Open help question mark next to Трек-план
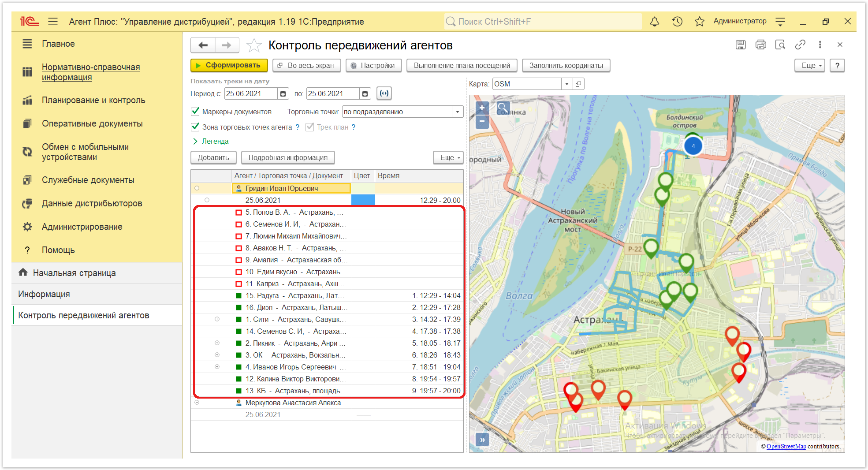 [x=354, y=127]
